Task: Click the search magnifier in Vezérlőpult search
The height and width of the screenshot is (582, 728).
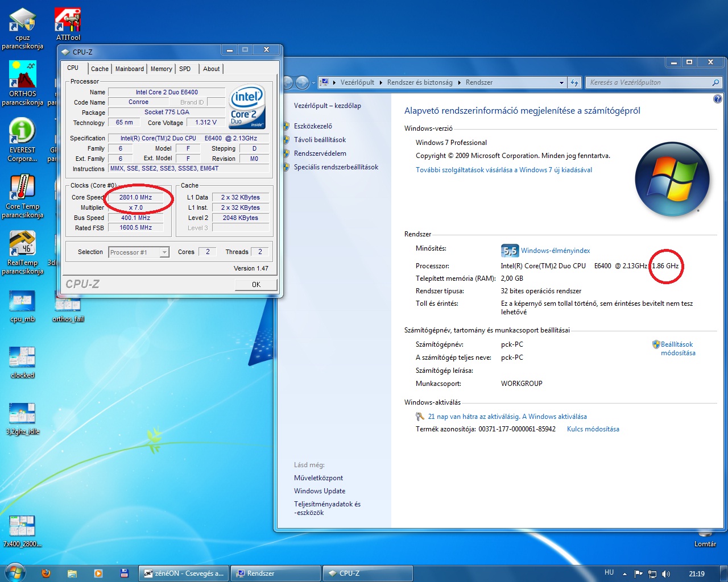Action: (x=715, y=82)
